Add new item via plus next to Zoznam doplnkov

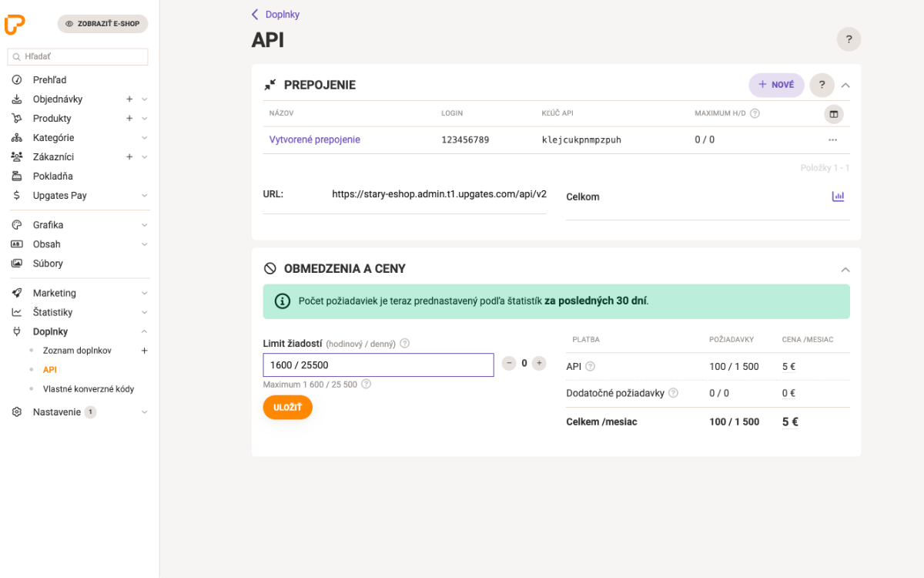pos(144,351)
